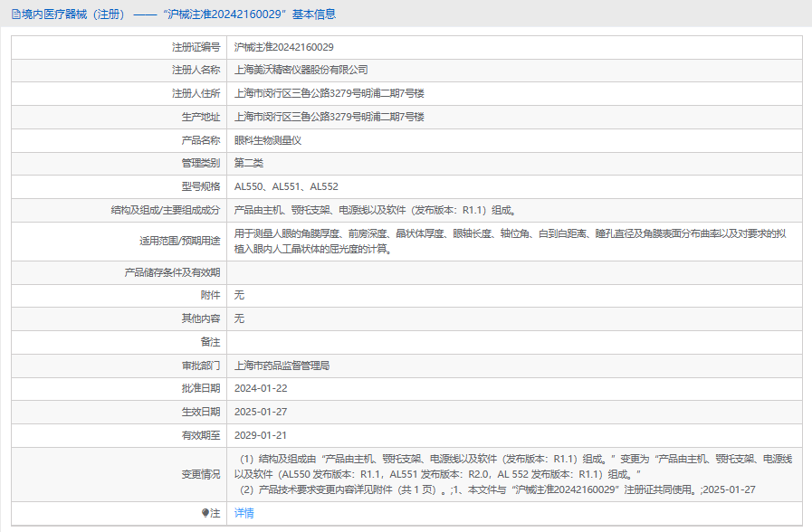Click the 注册人住所 address value
Viewport: 812px width, 532px height.
click(330, 93)
